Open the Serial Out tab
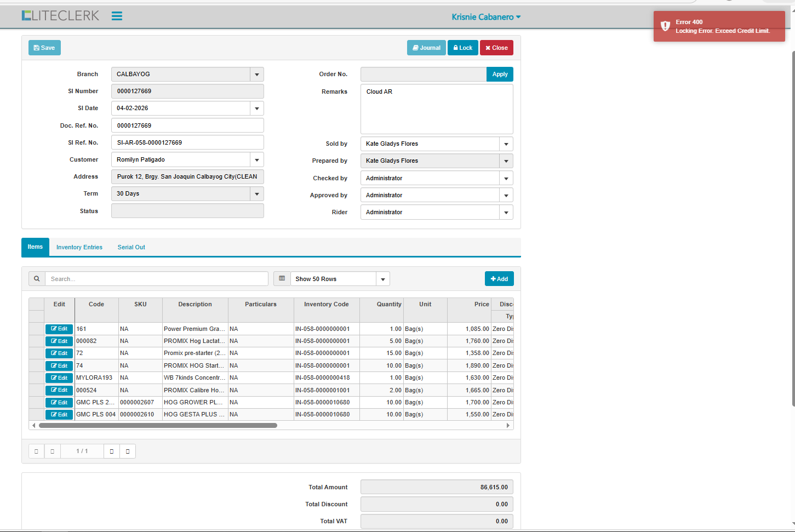 [131, 248]
